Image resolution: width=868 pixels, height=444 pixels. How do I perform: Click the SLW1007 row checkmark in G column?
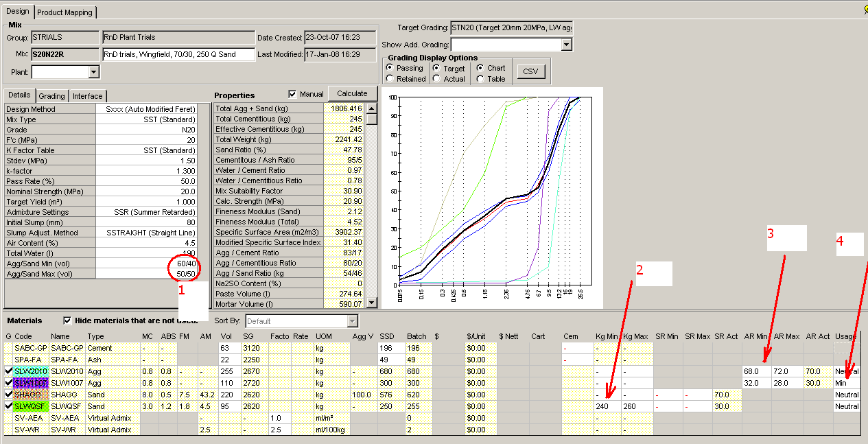point(8,383)
